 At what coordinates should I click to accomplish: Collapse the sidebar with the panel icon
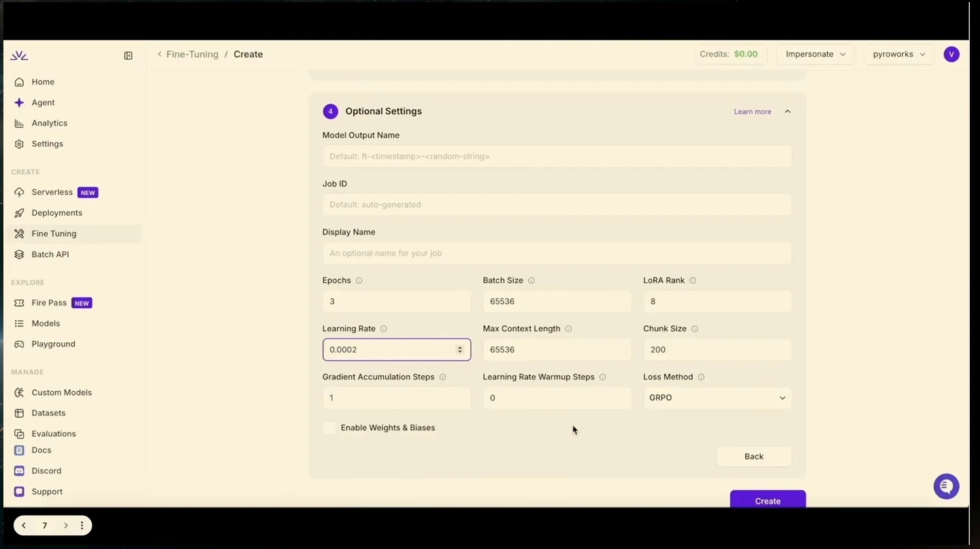[128, 56]
